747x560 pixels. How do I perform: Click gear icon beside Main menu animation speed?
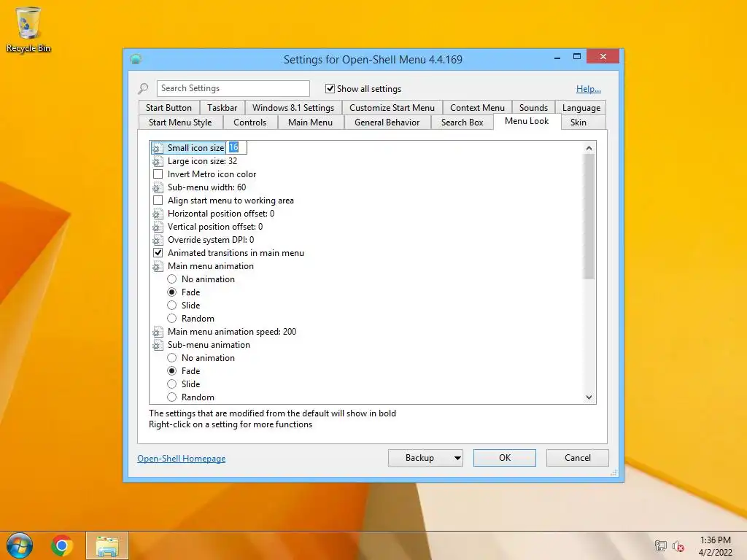click(158, 332)
